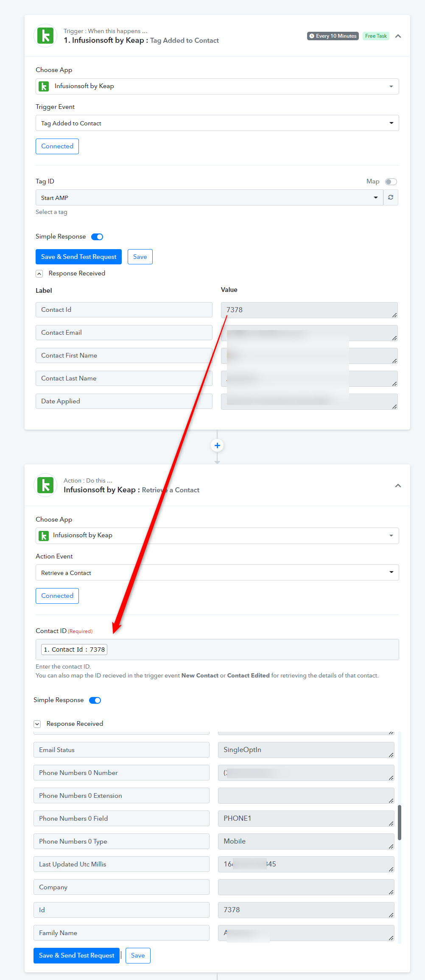Image resolution: width=425 pixels, height=980 pixels.
Task: Click the Free Task badge
Action: 376,36
